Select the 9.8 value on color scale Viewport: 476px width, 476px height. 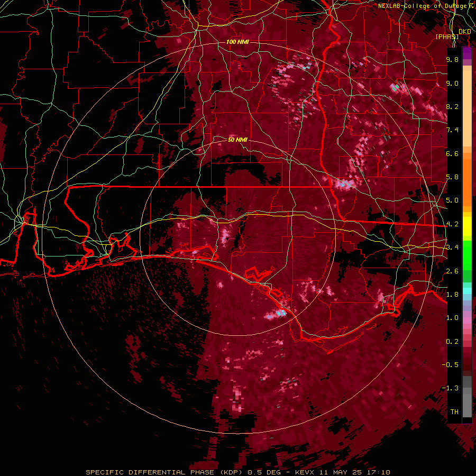452,59
